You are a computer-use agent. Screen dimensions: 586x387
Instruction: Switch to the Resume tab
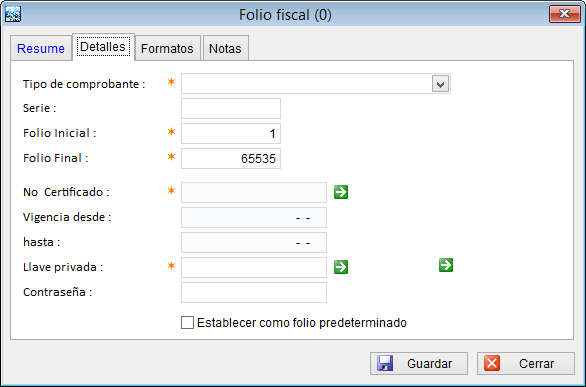(41, 48)
